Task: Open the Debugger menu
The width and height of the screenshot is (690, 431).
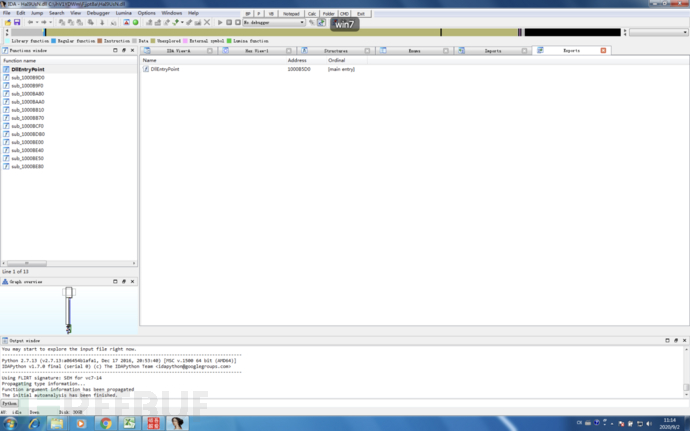Action: (x=98, y=13)
